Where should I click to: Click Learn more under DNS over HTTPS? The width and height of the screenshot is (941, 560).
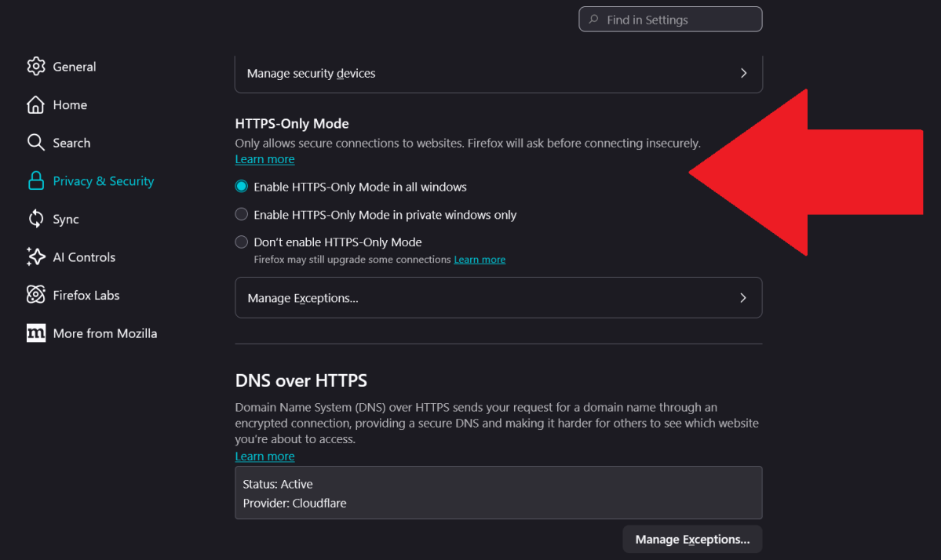(x=264, y=456)
